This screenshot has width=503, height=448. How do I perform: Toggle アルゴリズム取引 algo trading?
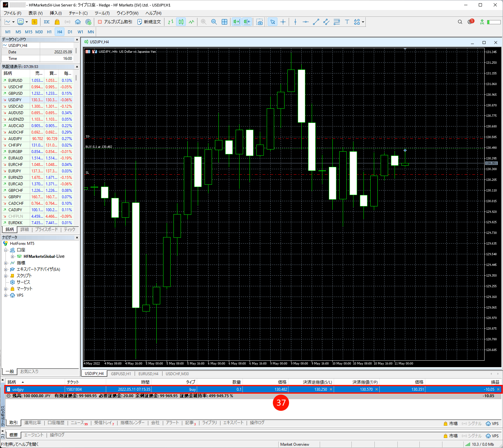115,22
